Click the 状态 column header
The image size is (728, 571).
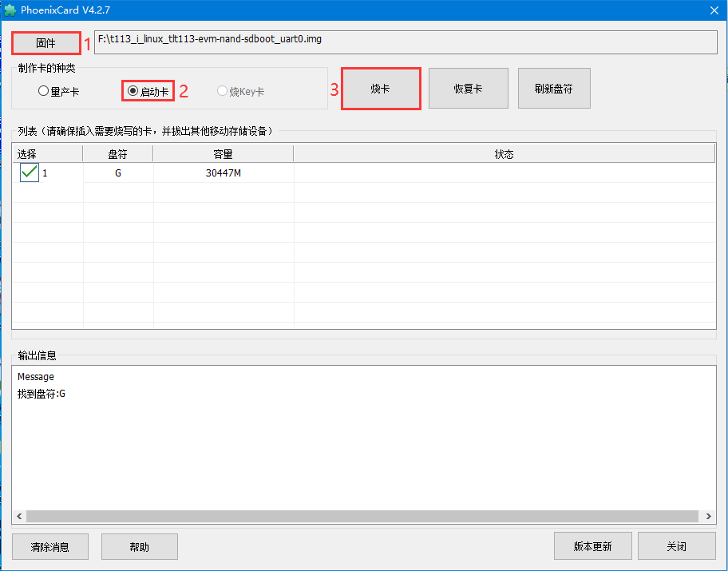pos(504,154)
